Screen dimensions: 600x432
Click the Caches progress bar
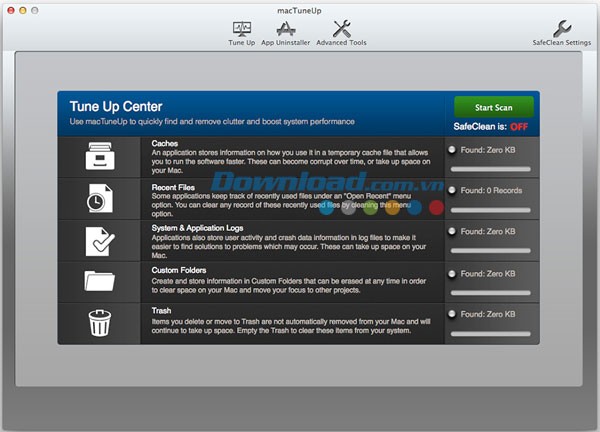pos(490,169)
